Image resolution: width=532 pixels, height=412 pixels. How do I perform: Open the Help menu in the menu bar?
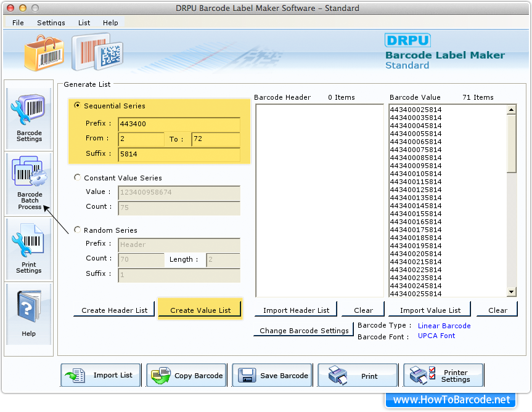pos(110,23)
